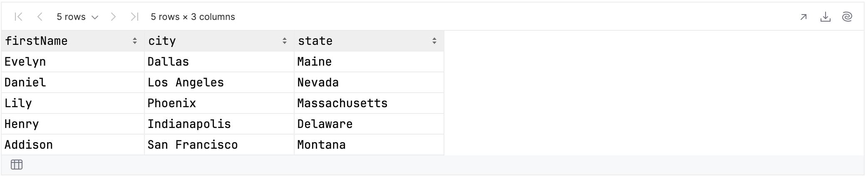Click the next page arrow
The image size is (868, 177).
(113, 17)
